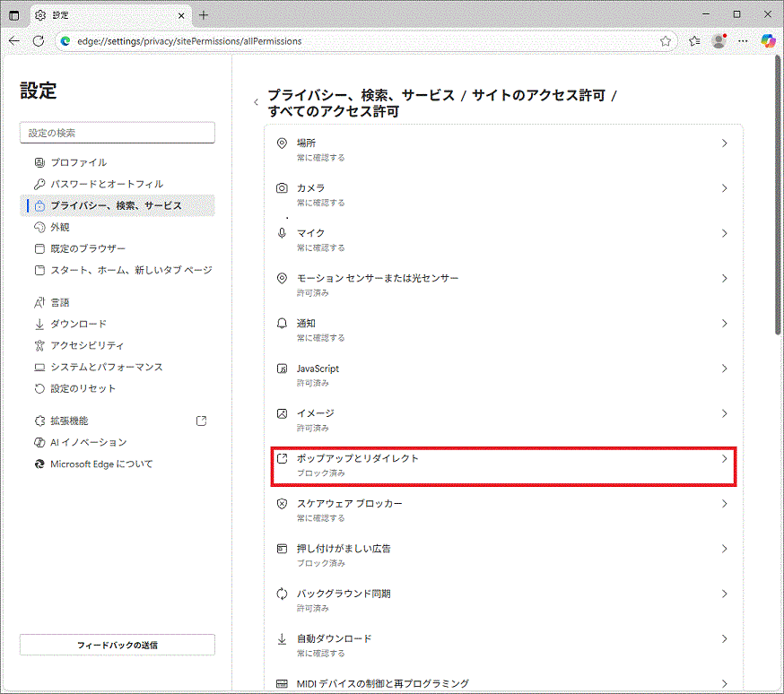Go back using arrow beside page heading
Image resolution: width=784 pixels, height=694 pixels.
pyautogui.click(x=256, y=103)
